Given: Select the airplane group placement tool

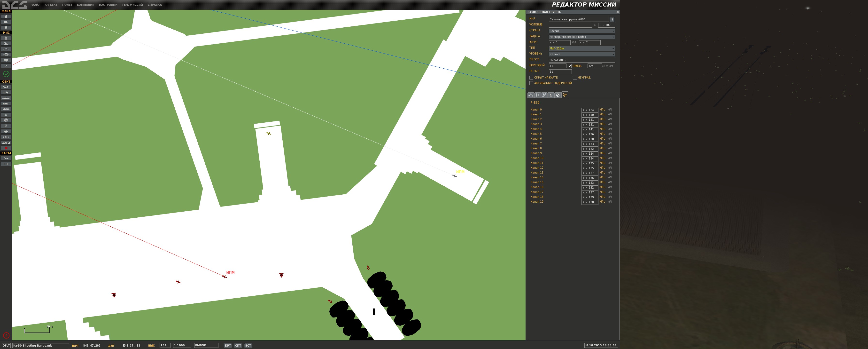Looking at the screenshot, I should point(6,87).
